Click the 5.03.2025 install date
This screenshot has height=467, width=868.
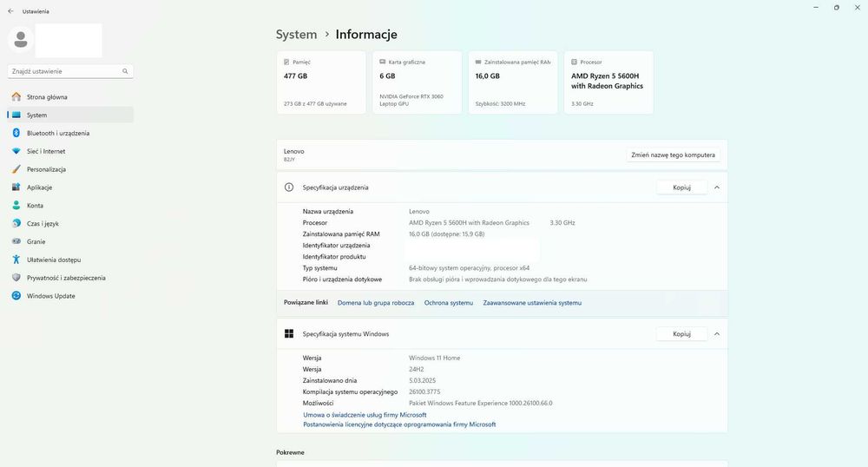(423, 381)
